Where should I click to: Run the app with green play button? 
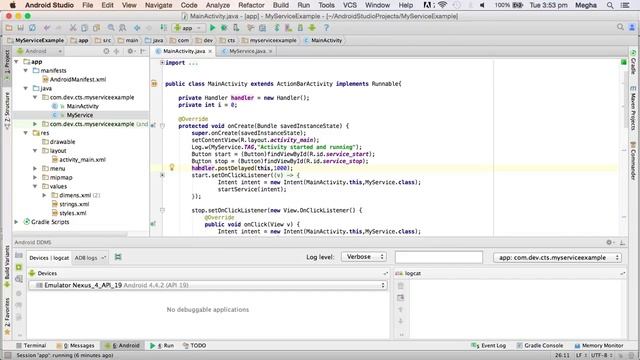[x=212, y=28]
